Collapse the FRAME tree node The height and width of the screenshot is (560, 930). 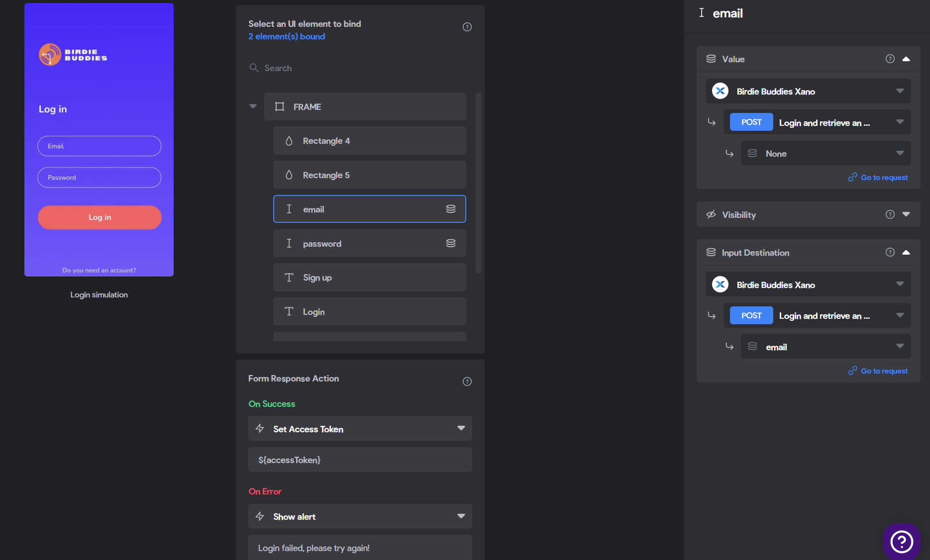coord(253,106)
